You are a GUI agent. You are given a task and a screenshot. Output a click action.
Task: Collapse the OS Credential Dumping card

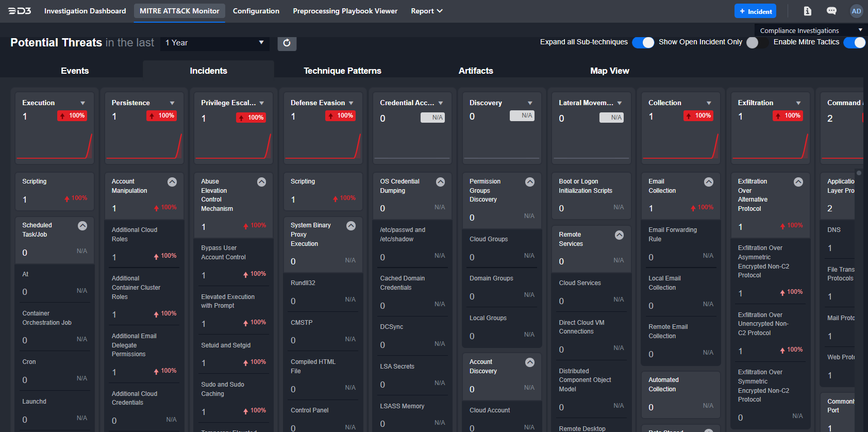point(440,182)
